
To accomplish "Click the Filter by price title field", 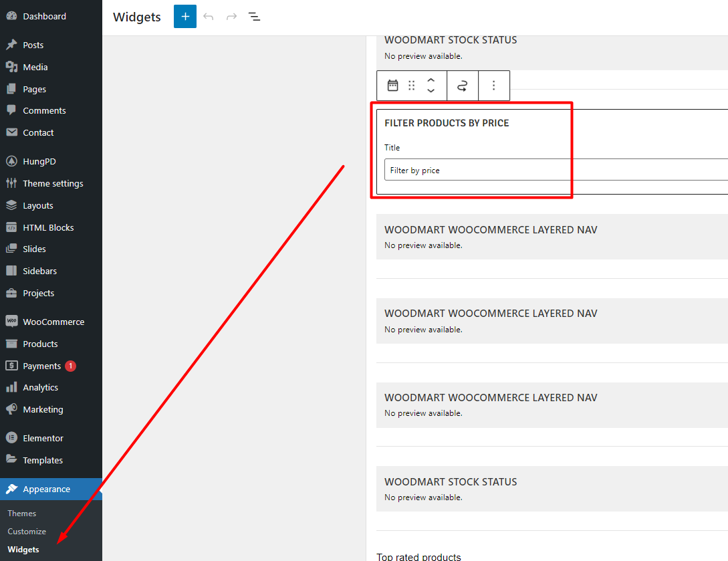I will tap(556, 170).
